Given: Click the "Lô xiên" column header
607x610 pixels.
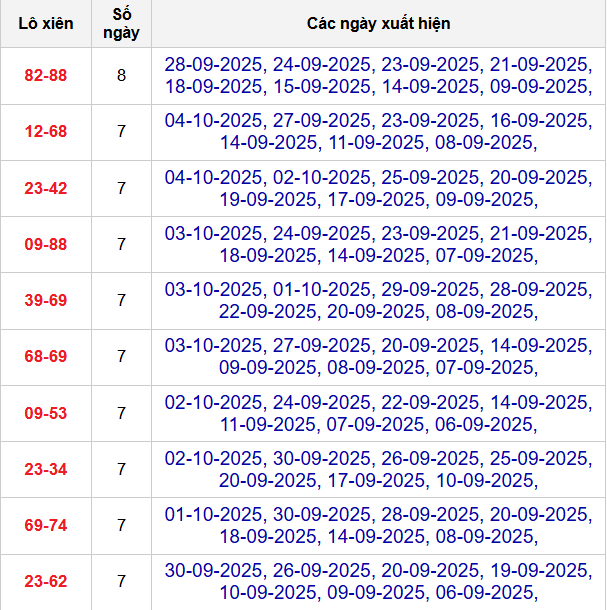Looking at the screenshot, I should (44, 23).
